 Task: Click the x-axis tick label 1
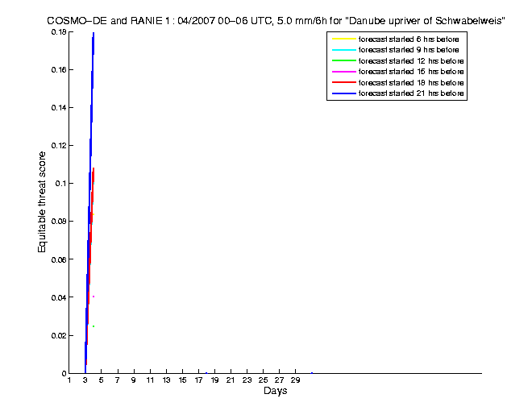69,380
